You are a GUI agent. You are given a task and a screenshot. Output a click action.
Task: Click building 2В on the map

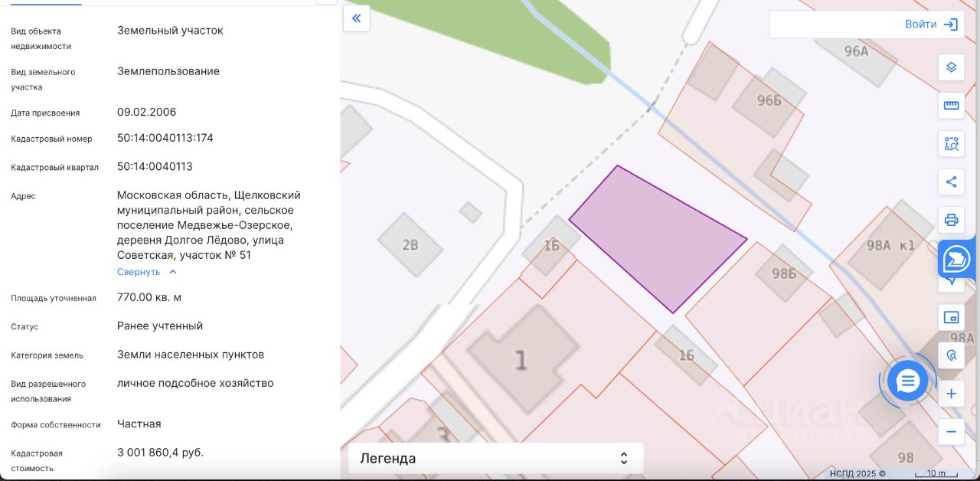[410, 245]
